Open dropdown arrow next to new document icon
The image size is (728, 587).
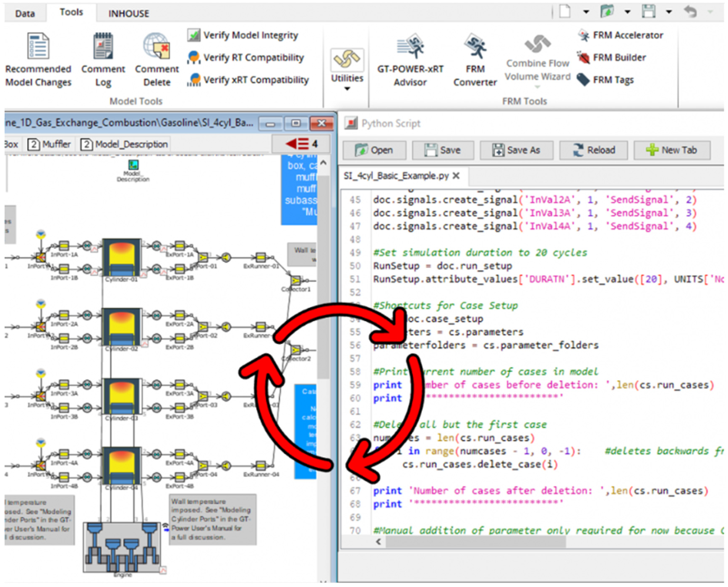point(586,12)
